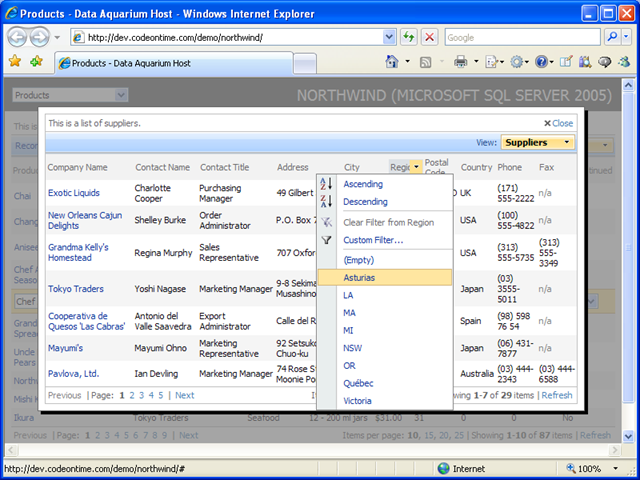Filter Region by NSW
The width and height of the screenshot is (640, 480).
click(x=353, y=348)
